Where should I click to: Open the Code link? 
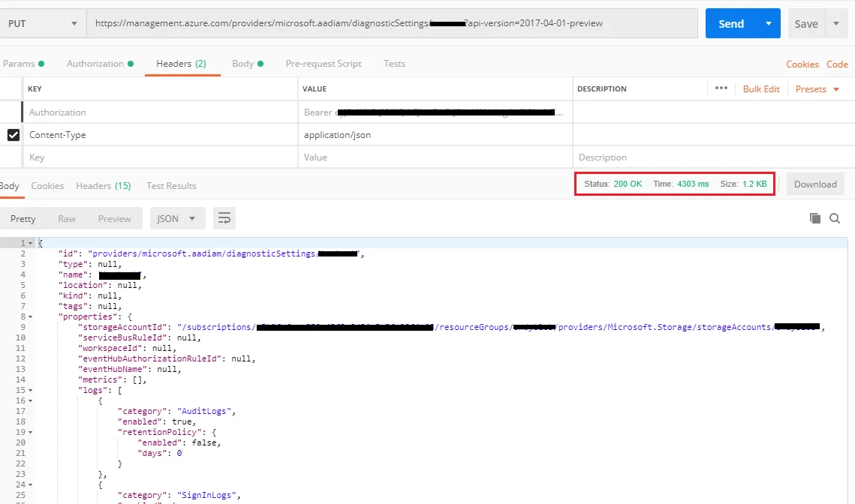(837, 64)
